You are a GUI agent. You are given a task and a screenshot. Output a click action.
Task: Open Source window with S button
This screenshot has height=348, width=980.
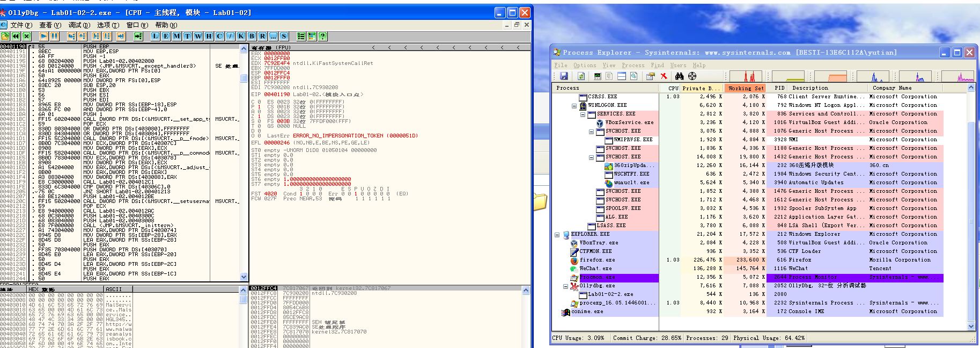click(284, 36)
